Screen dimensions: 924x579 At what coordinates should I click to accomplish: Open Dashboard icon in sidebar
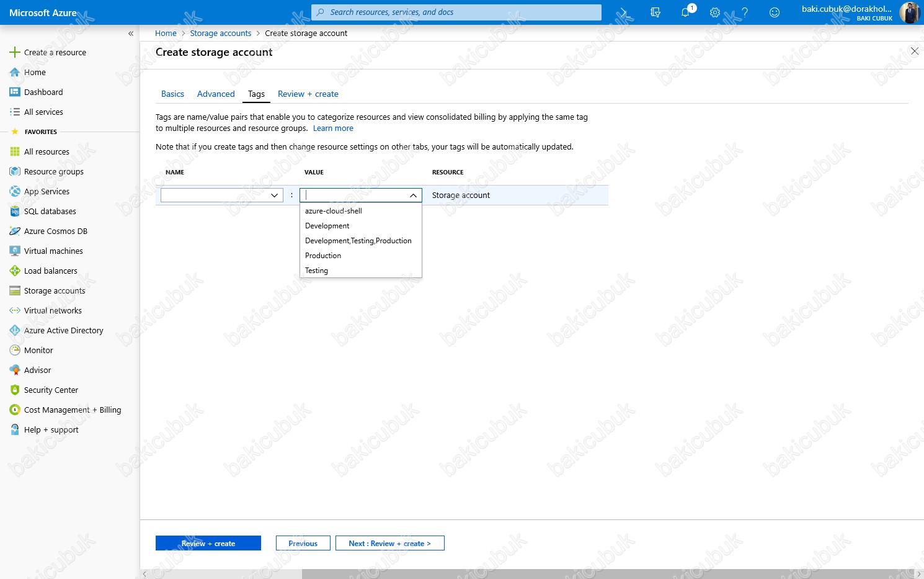coord(15,92)
